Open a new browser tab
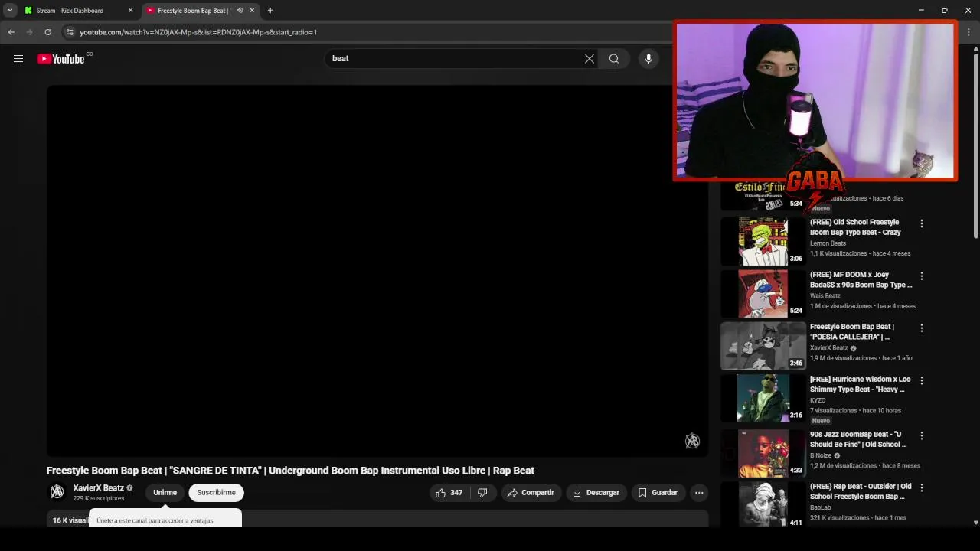The height and width of the screenshot is (551, 980). 270,11
